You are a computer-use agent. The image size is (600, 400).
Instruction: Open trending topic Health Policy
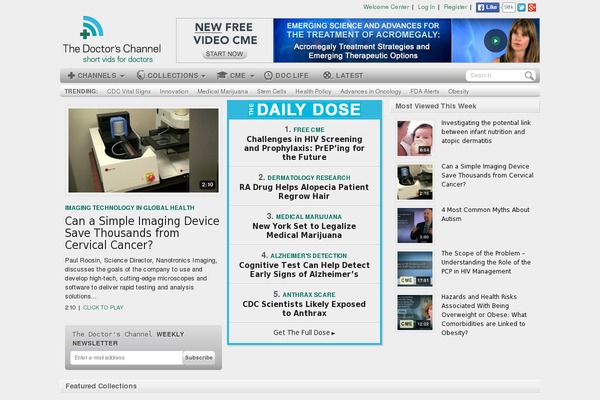[313, 91]
